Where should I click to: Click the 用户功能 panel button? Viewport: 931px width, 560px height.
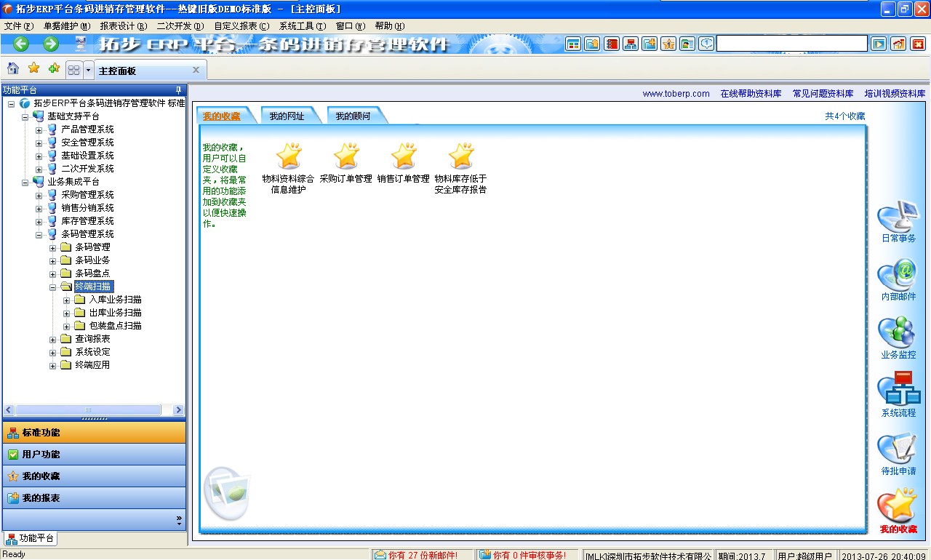tap(94, 455)
